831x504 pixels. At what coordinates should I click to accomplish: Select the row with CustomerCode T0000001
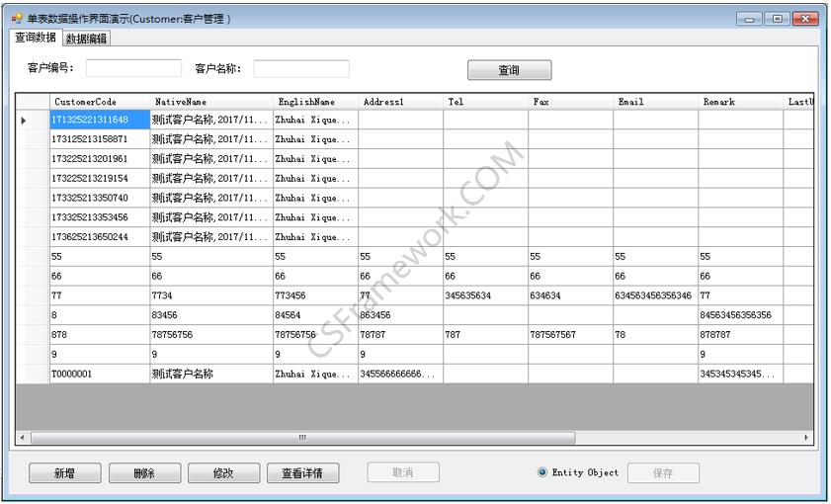(99, 375)
